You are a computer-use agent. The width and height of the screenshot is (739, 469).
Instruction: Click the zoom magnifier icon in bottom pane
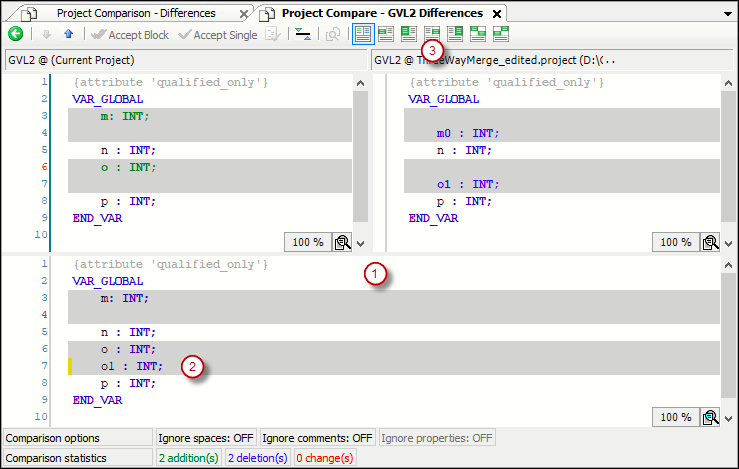coord(711,417)
